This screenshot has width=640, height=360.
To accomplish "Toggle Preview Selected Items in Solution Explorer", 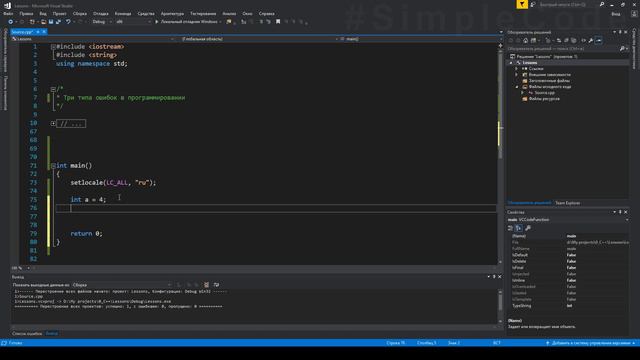I will pos(598,40).
